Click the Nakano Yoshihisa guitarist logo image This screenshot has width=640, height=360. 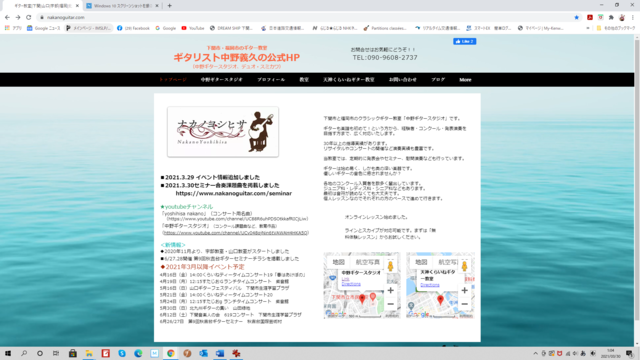click(x=223, y=132)
